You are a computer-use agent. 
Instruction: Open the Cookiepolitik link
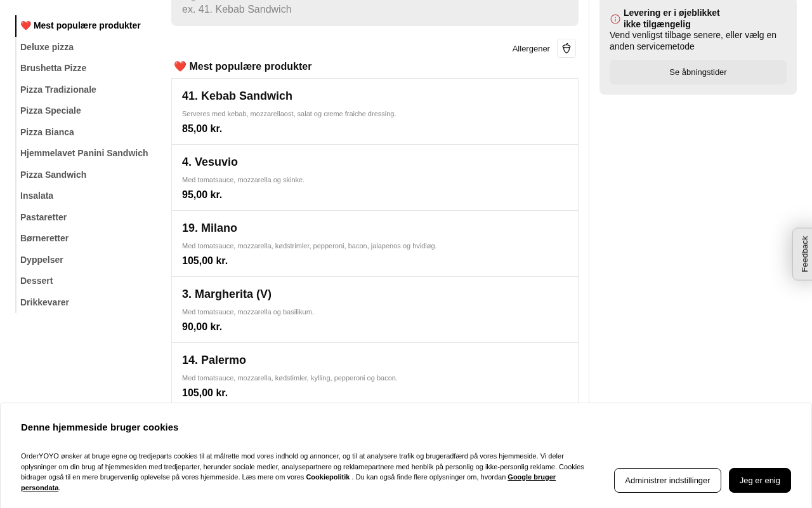327,477
